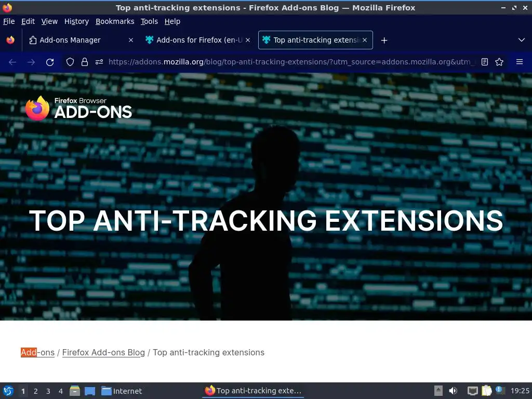
Task: Click the Top anti-tracking extensions breadcrumb text
Action: (x=209, y=353)
